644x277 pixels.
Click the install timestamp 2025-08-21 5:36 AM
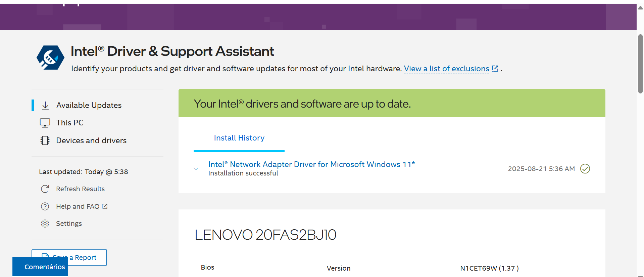(x=541, y=169)
